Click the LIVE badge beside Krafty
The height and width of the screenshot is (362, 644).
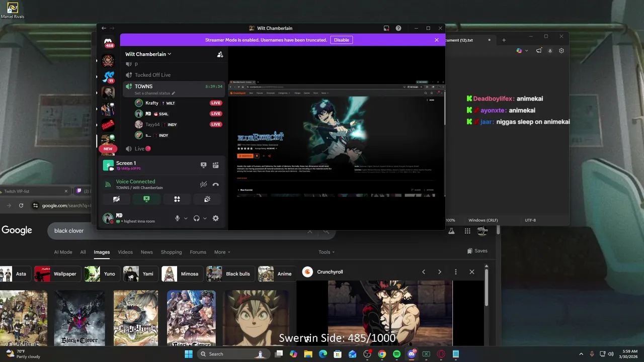coord(216,103)
